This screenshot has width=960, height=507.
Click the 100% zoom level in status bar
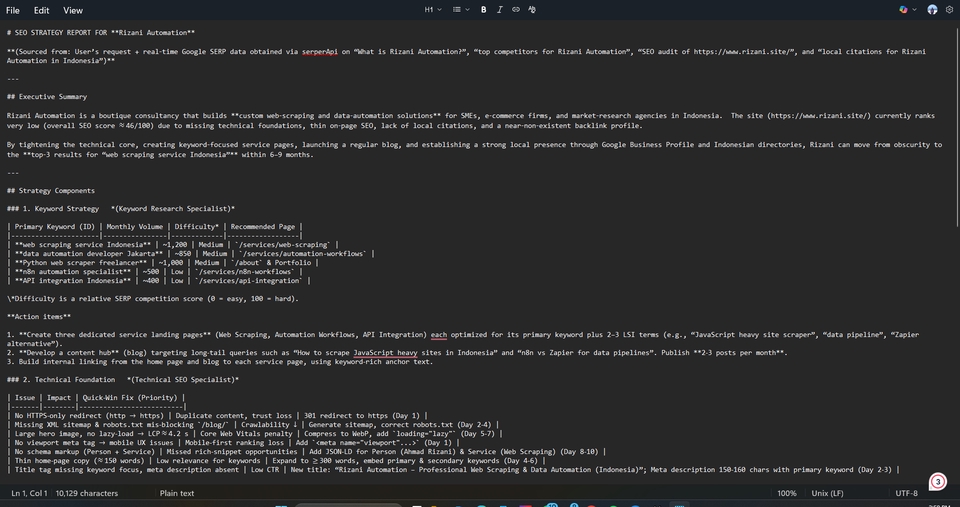[787, 493]
